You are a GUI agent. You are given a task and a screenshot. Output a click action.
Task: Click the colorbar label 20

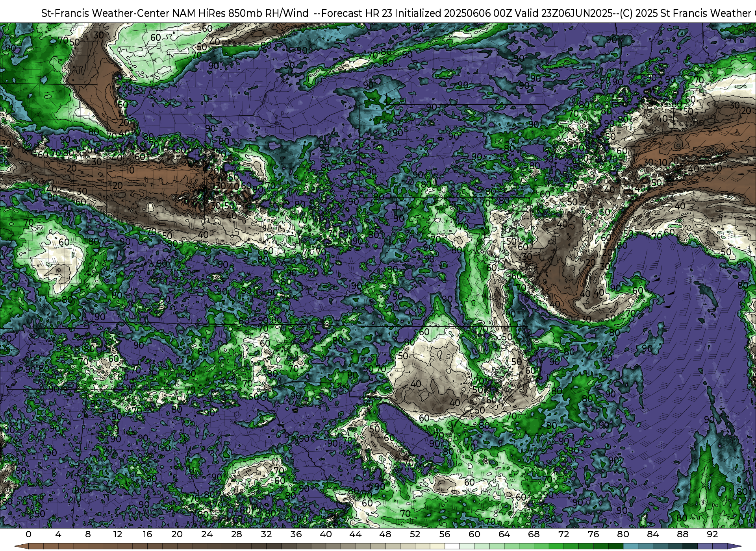[x=177, y=534]
